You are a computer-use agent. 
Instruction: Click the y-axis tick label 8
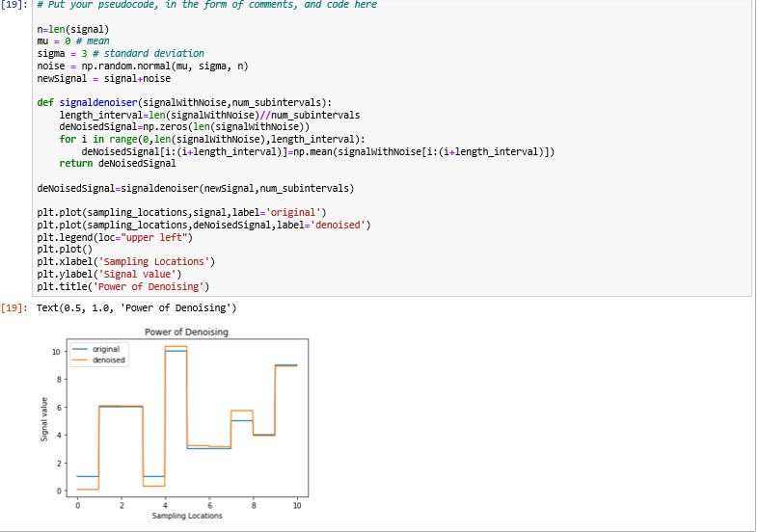(59, 380)
